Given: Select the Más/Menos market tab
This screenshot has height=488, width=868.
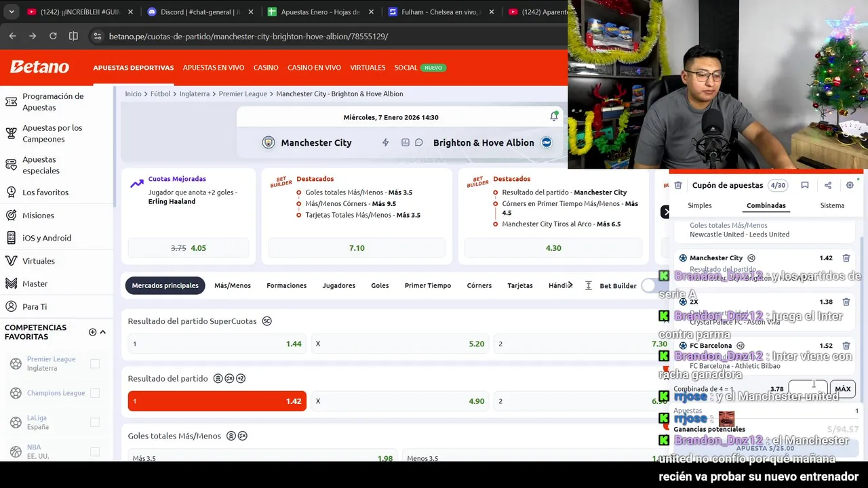Looking at the screenshot, I should pos(233,285).
